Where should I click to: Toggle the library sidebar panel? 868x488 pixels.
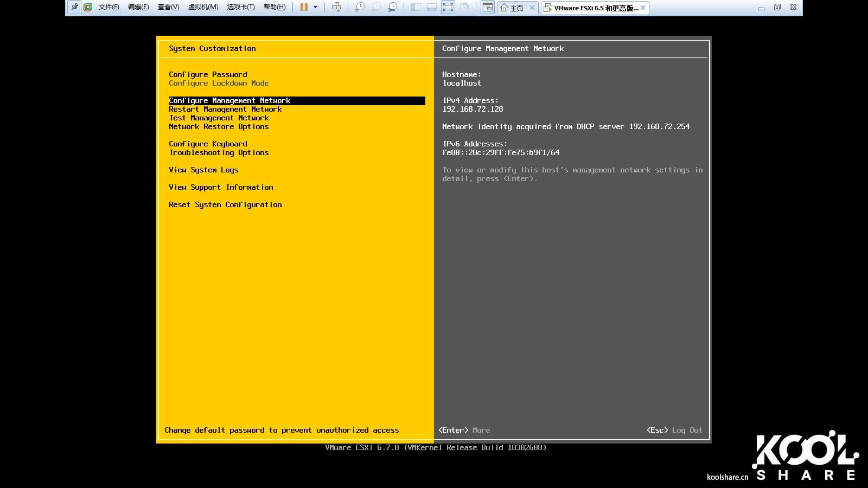tap(416, 7)
